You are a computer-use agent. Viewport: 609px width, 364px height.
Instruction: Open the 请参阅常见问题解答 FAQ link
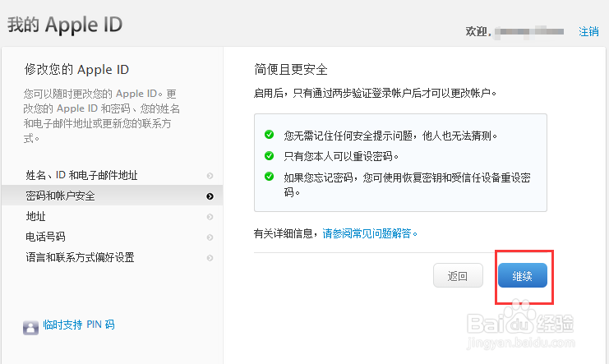370,233
